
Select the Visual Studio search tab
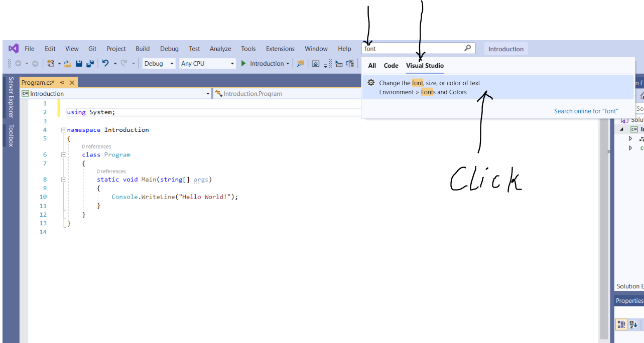click(x=425, y=66)
